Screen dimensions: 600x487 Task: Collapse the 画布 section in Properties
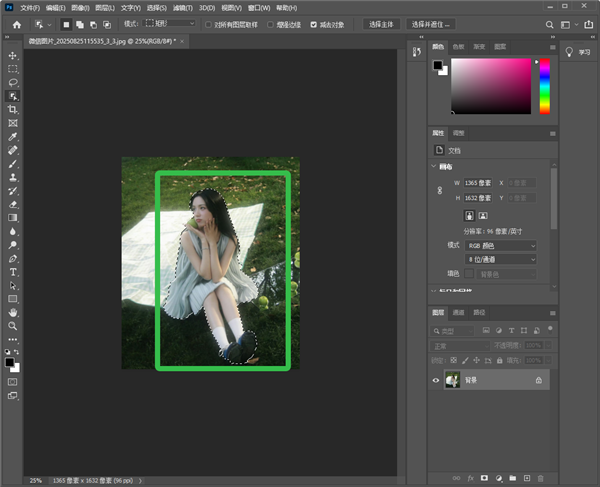(435, 166)
